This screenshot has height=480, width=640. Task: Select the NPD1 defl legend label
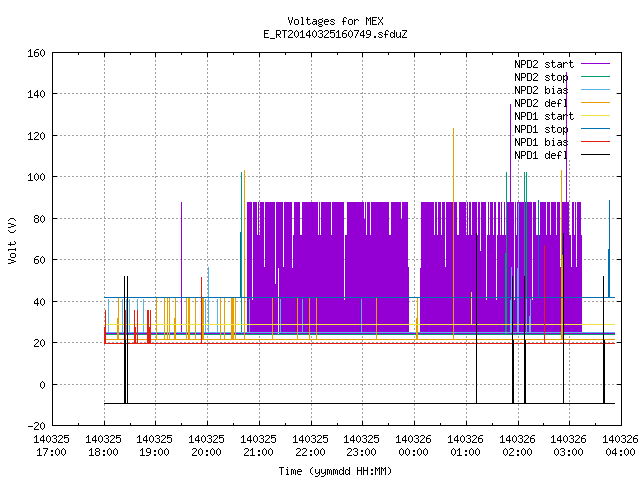[541, 155]
